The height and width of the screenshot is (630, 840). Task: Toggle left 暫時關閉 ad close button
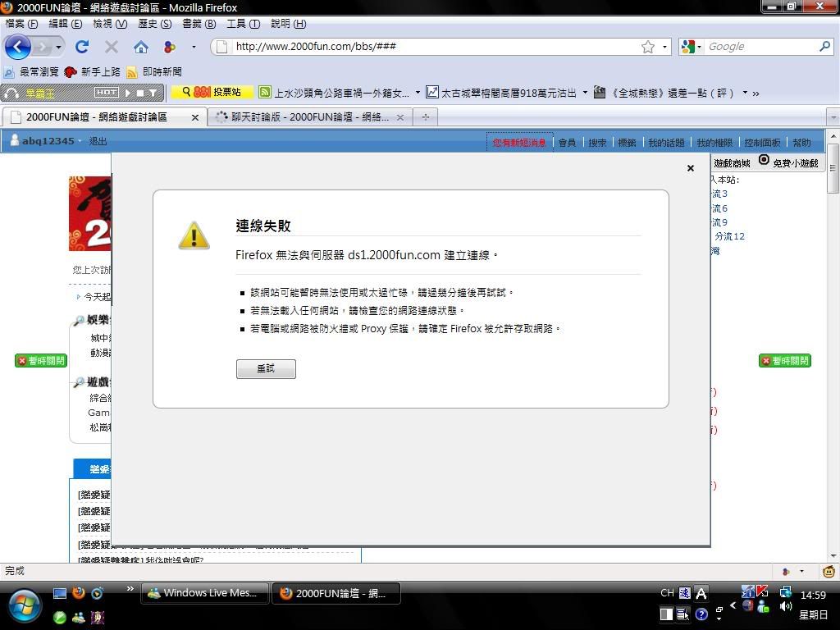(40, 361)
